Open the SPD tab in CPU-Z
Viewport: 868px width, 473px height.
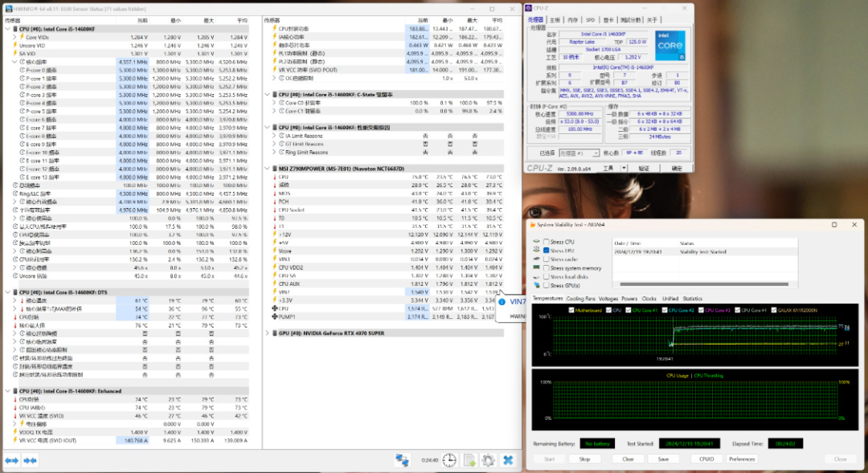(x=591, y=19)
